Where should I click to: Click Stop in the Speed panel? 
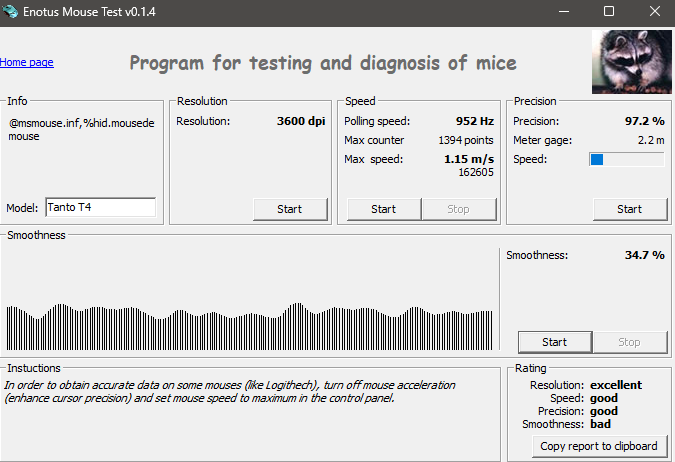pyautogui.click(x=459, y=209)
